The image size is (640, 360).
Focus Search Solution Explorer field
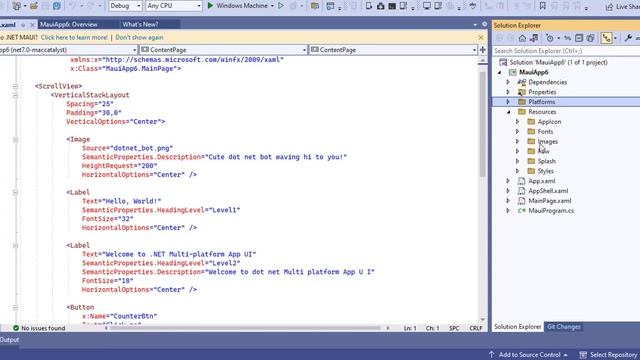click(x=566, y=51)
